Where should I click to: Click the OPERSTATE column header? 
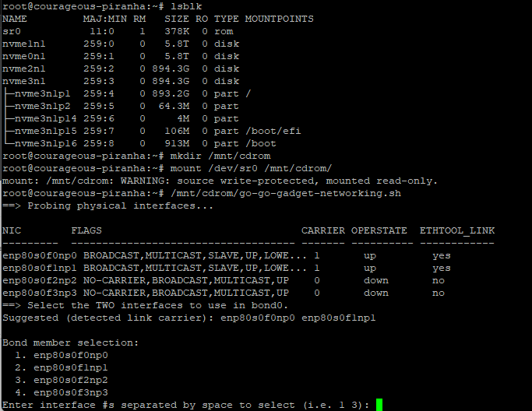(x=379, y=230)
